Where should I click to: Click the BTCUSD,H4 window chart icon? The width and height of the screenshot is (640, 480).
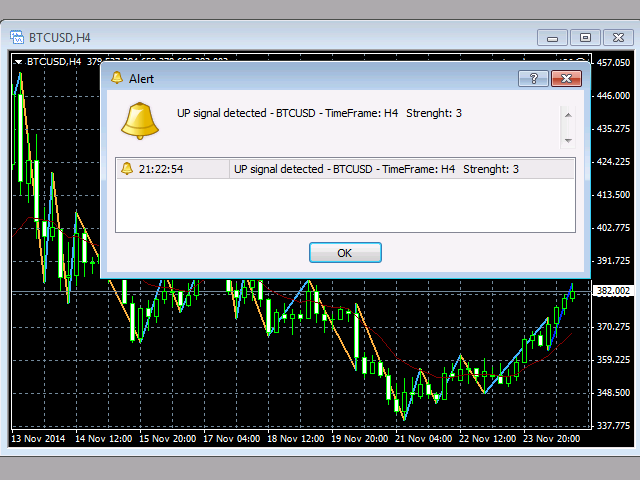point(17,37)
